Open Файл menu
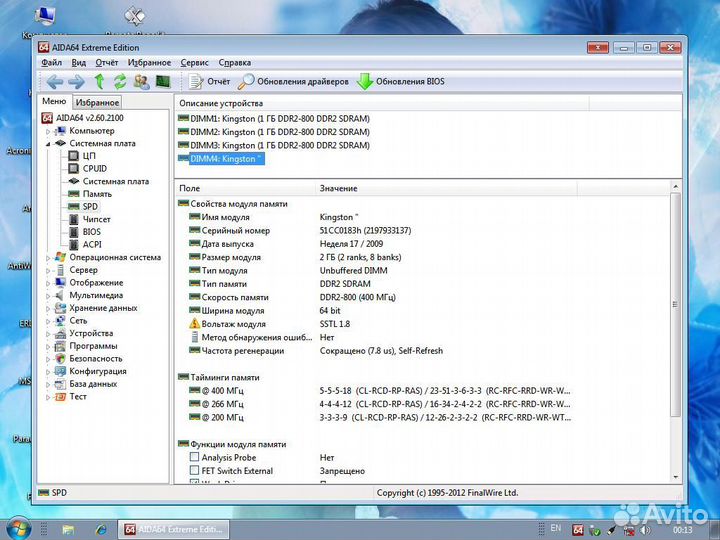The width and height of the screenshot is (720, 540). click(51, 63)
